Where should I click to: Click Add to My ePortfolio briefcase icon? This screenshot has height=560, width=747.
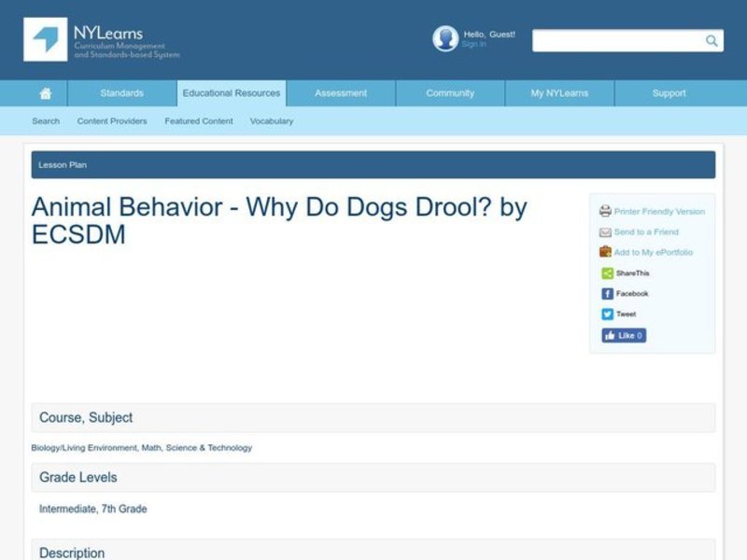point(604,252)
